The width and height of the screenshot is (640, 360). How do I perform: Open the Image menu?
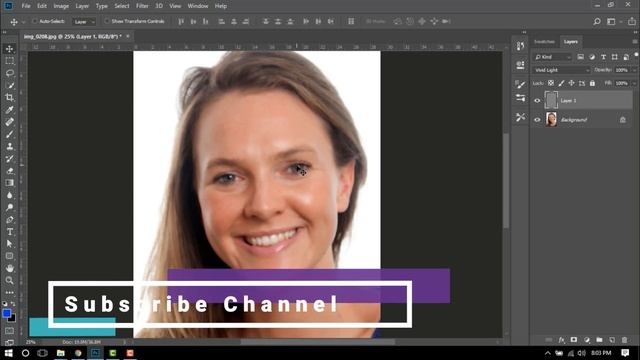tap(61, 6)
